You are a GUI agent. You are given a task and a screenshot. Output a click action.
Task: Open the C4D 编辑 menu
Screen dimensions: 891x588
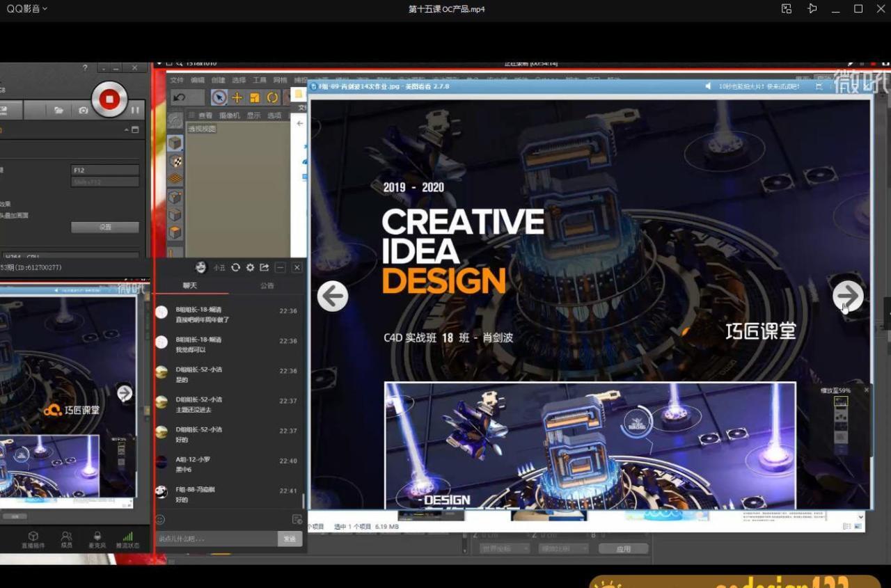pos(198,80)
